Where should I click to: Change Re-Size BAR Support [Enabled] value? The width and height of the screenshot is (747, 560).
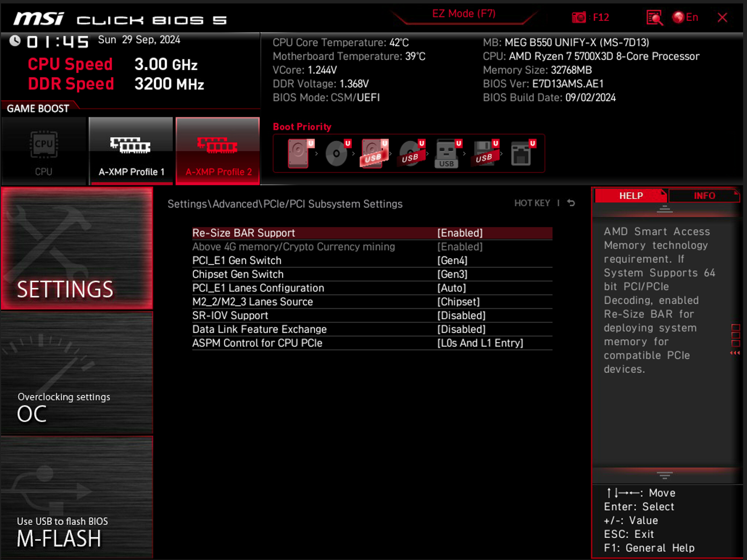click(x=460, y=233)
